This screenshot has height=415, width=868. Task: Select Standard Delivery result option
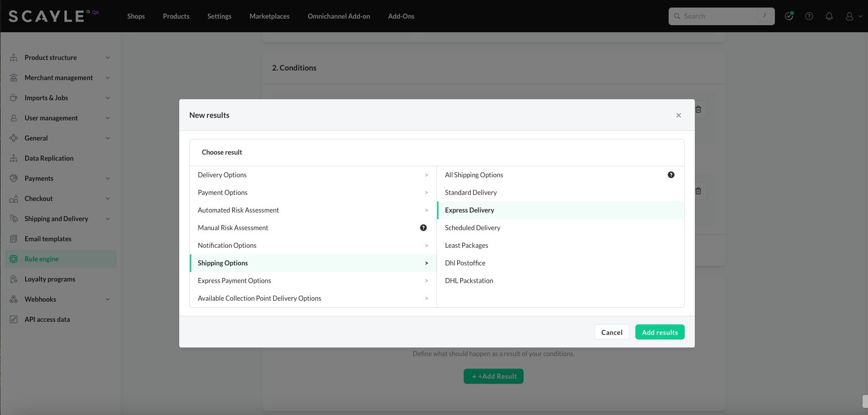coord(471,192)
